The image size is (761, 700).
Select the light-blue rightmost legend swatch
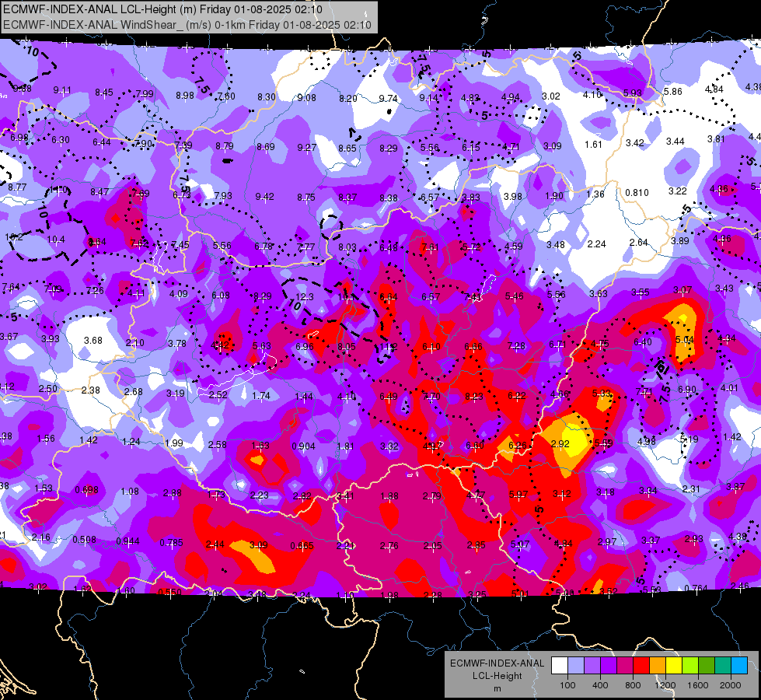739,666
